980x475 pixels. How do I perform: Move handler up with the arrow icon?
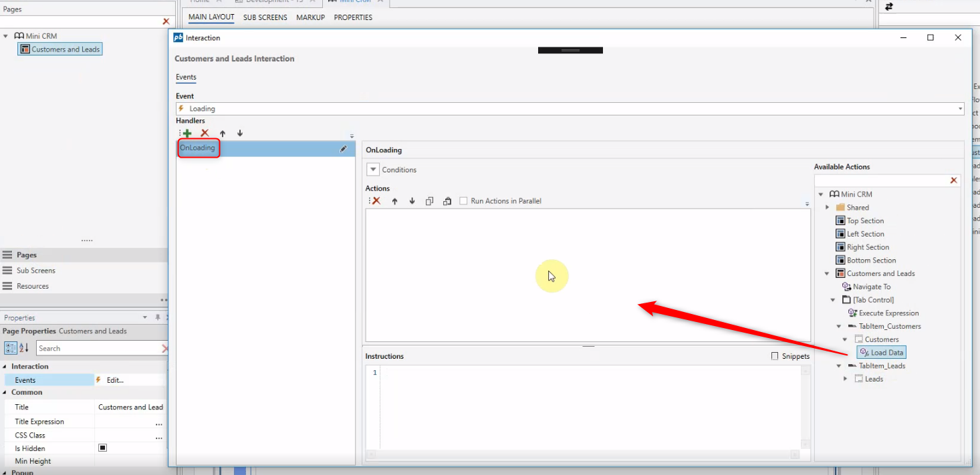[x=223, y=134]
